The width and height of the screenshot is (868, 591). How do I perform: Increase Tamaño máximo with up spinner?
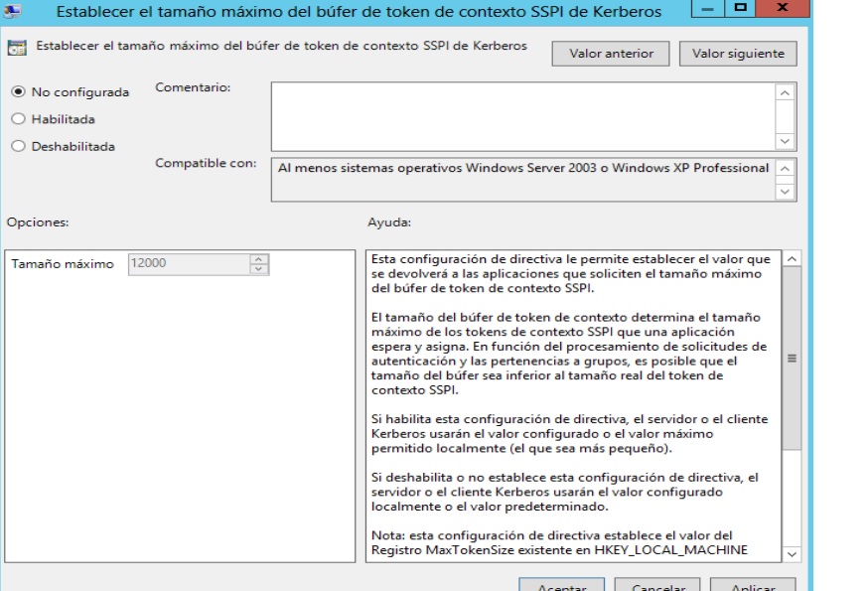(x=259, y=260)
